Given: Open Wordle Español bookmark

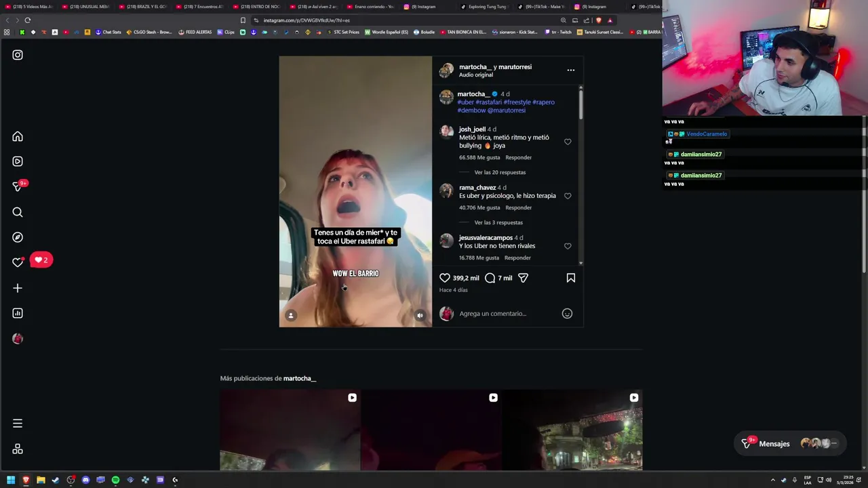Looking at the screenshot, I should point(387,32).
